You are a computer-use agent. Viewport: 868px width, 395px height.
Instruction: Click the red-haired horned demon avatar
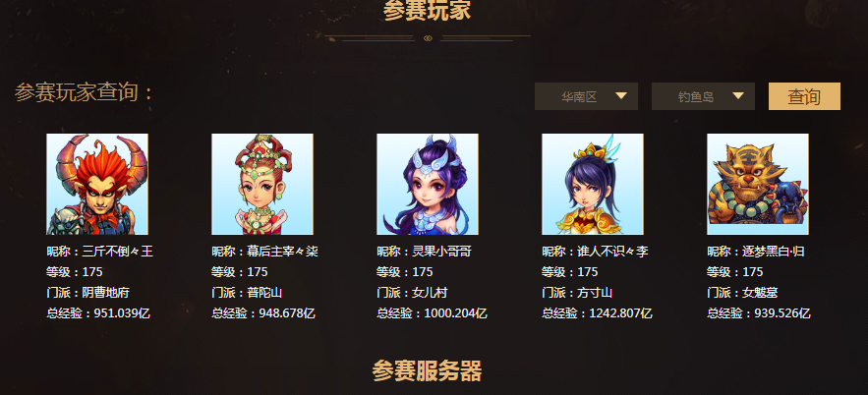point(97,184)
